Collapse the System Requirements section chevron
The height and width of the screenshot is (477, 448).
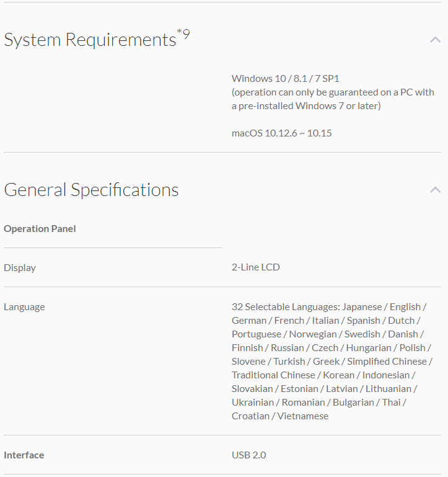coord(435,40)
